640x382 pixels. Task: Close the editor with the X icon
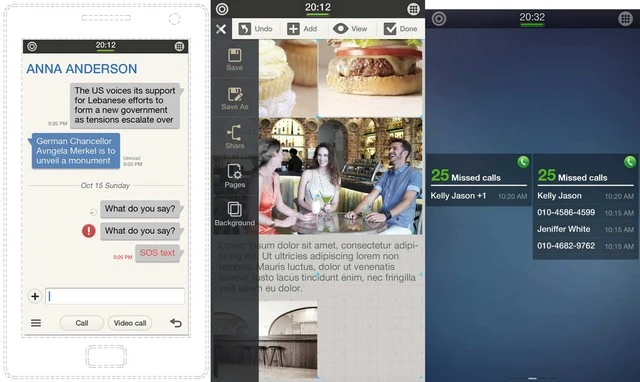tap(221, 29)
